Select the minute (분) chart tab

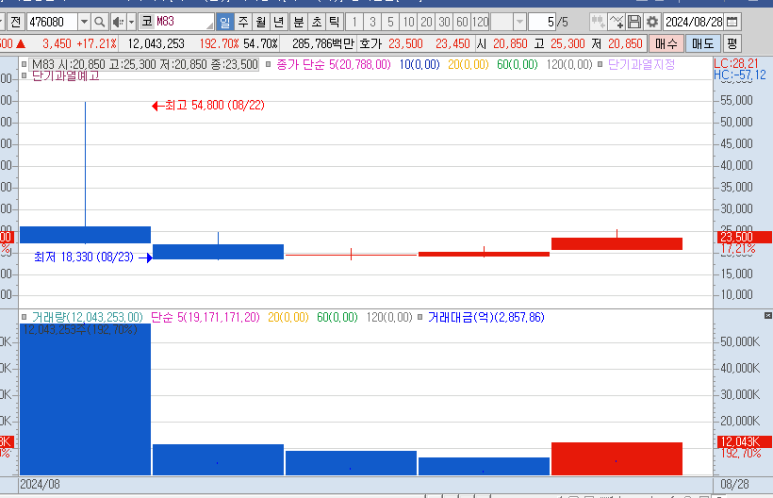298,21
